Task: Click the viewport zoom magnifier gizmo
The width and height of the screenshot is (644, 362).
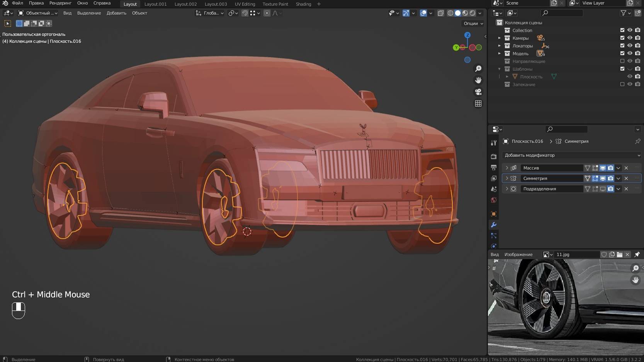Action: (478, 68)
